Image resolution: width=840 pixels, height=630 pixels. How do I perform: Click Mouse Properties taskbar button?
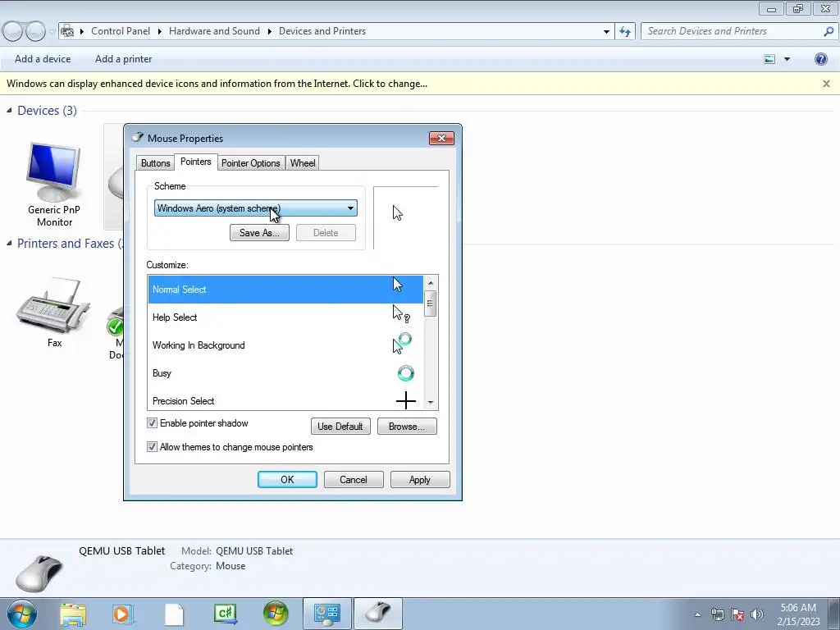[x=378, y=614]
